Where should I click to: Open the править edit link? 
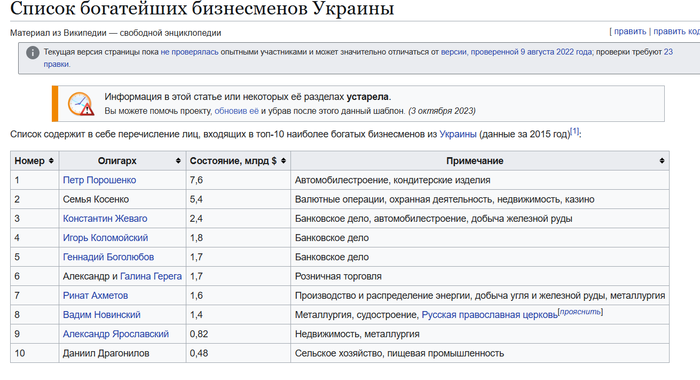point(630,31)
